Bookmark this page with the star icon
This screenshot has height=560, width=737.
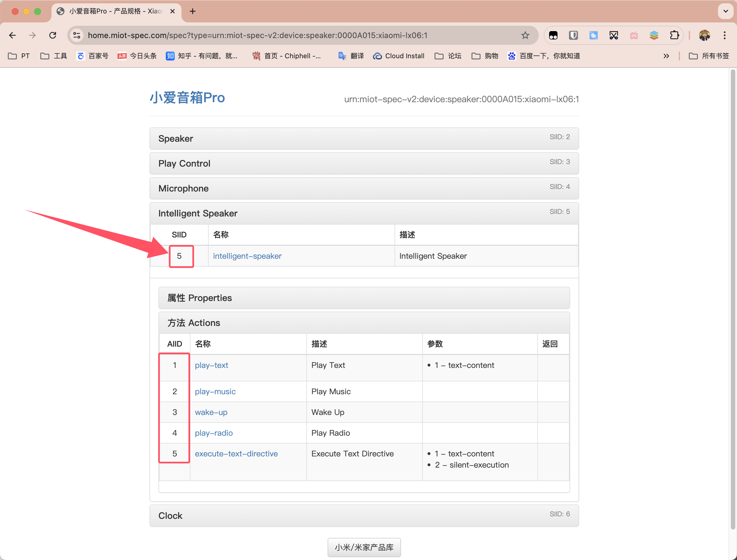525,35
